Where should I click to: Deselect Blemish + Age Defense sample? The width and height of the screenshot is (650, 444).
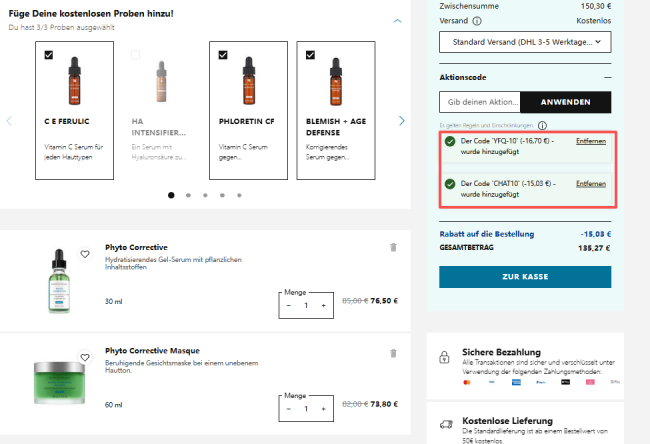310,55
